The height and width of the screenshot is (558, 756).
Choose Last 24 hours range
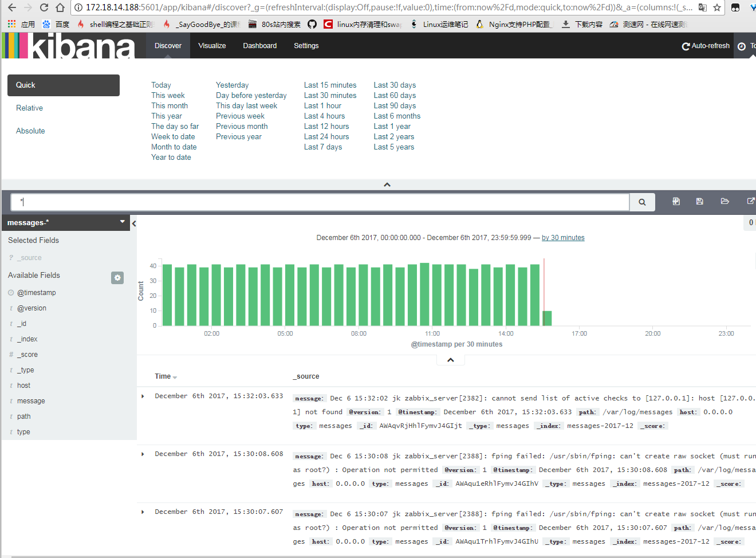point(326,137)
